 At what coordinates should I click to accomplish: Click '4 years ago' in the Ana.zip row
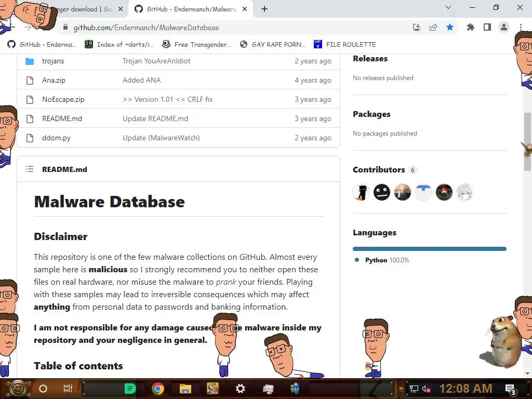coord(313,81)
